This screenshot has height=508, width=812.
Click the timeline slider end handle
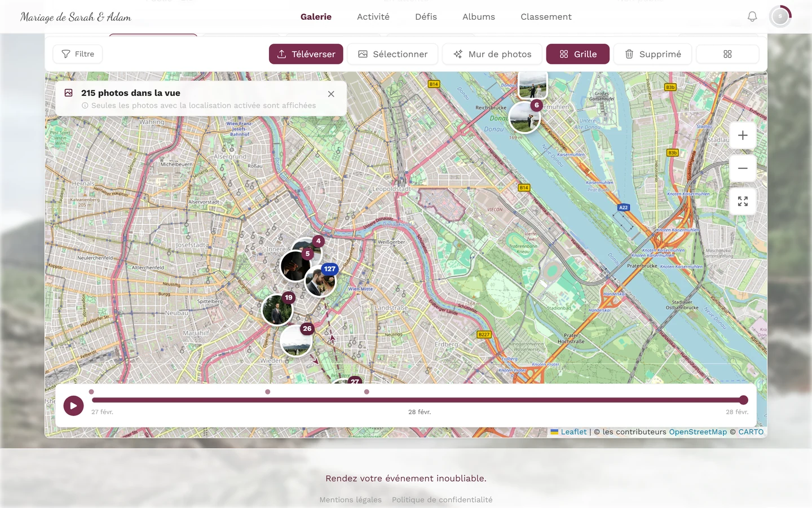(x=744, y=400)
